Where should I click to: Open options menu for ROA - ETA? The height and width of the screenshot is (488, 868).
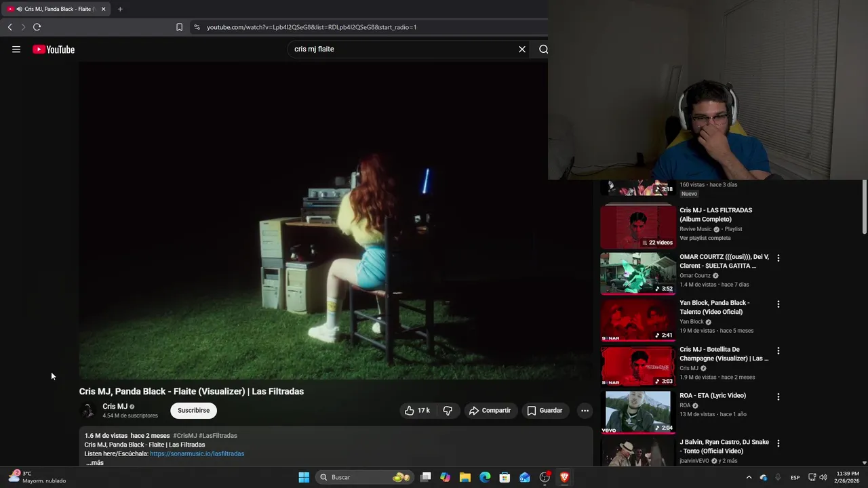778,396
